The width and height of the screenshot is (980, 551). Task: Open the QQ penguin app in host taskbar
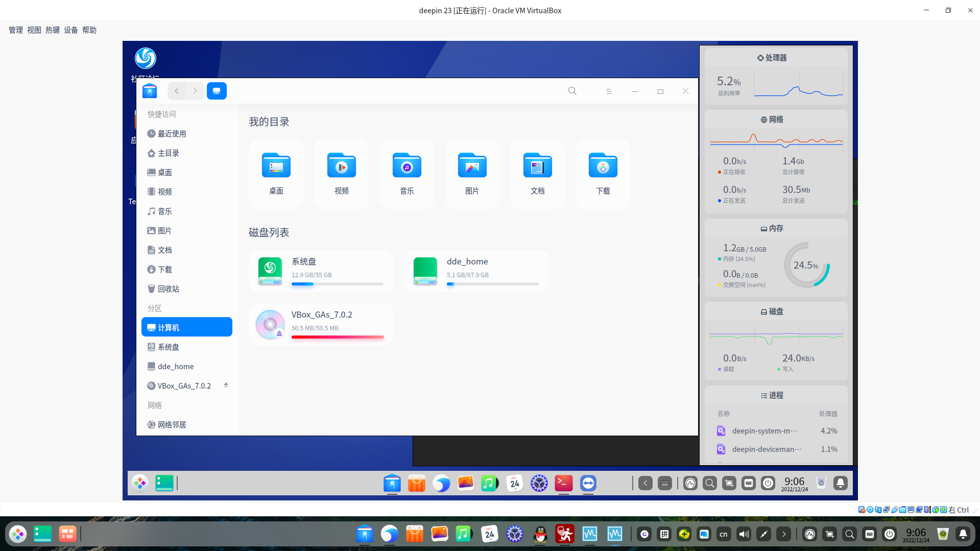pyautogui.click(x=540, y=534)
